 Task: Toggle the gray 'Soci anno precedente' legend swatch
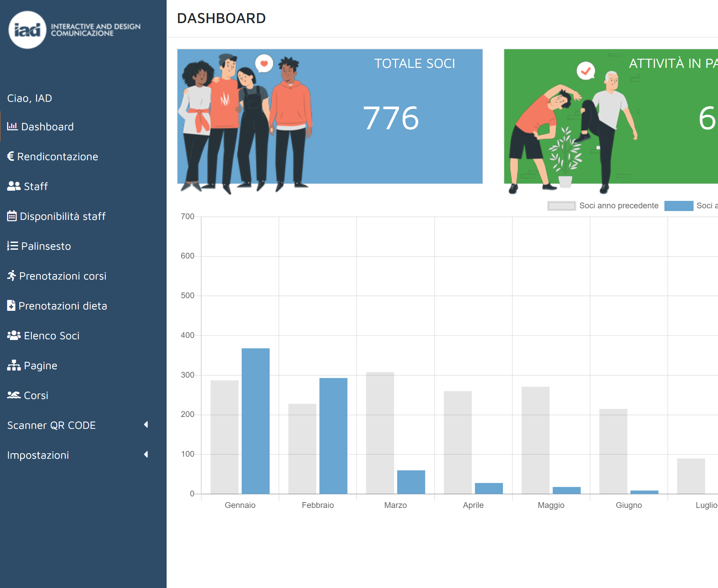tap(561, 206)
